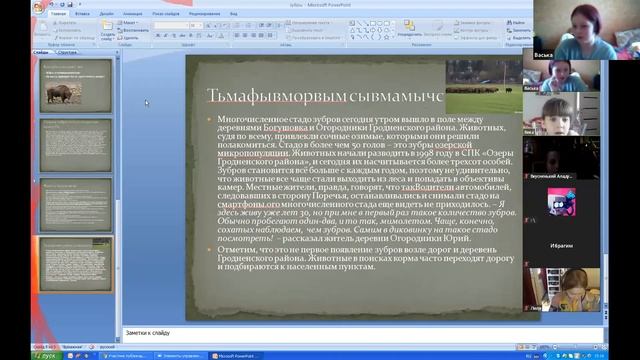This screenshot has width=640, height=360.
Task: Open Найти to search the presentation
Action: [516, 23]
